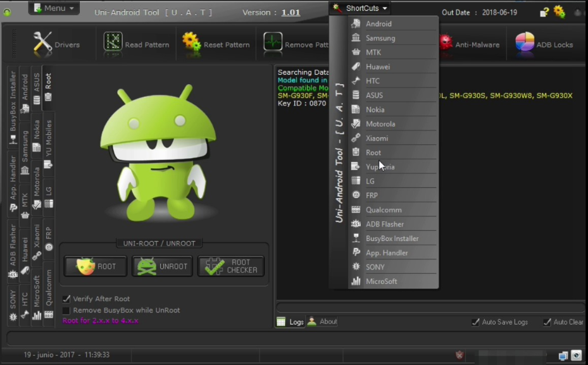The width and height of the screenshot is (588, 365).
Task: Toggle Auto Save Logs checkbox
Action: pos(475,322)
